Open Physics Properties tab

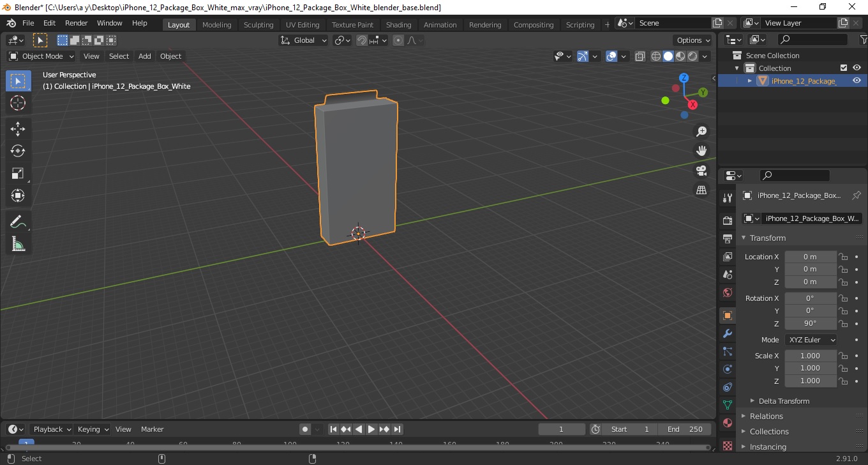[728, 369]
